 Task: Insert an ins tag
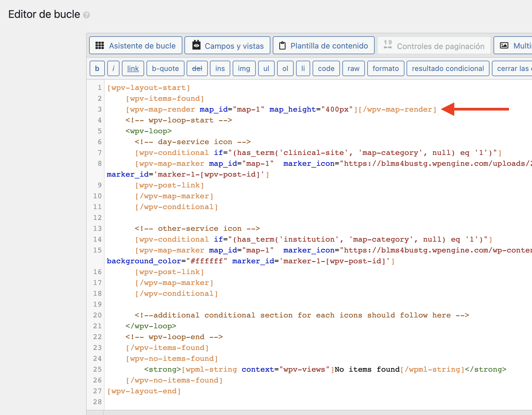(x=220, y=69)
